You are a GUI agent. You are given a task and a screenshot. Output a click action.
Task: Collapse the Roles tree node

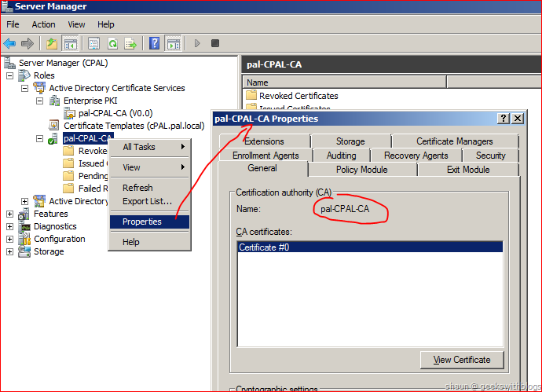[9, 75]
